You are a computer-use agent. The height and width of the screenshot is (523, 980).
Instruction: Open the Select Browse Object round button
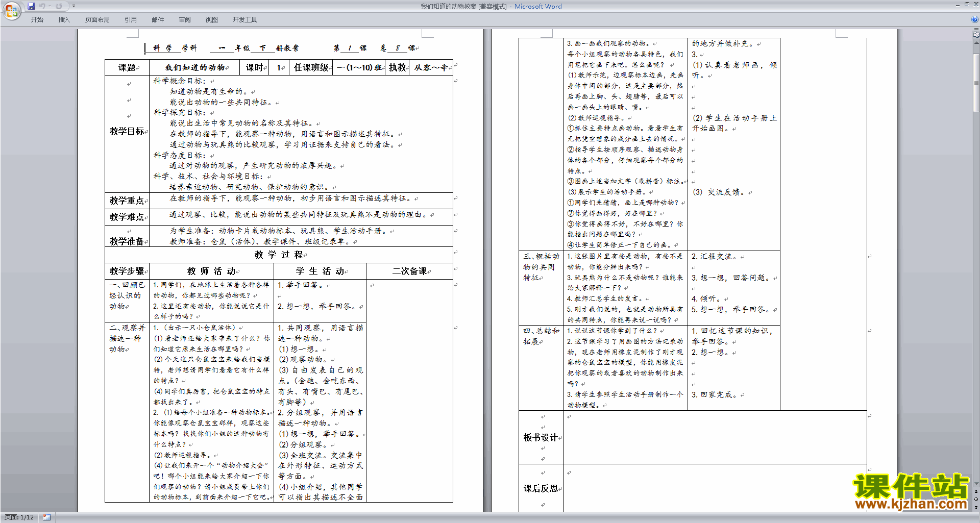(x=976, y=500)
